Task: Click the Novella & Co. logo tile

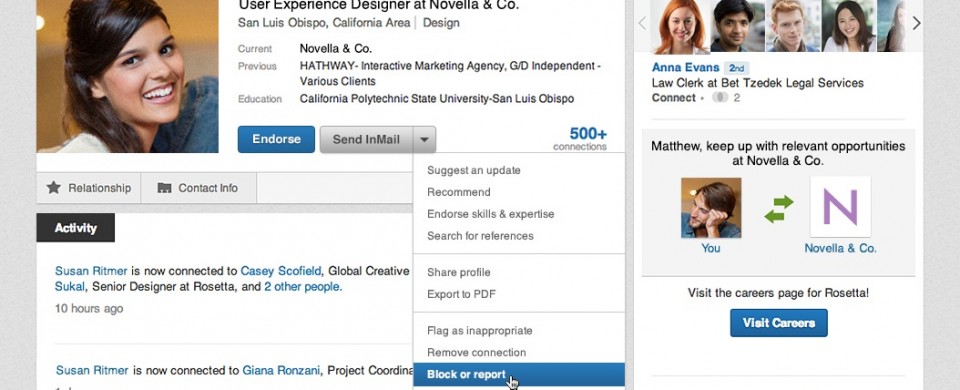Action: point(840,207)
